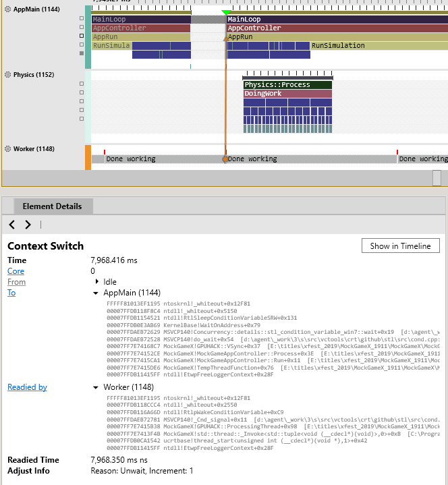Image resolution: width=448 pixels, height=485 pixels.
Task: Expand the Idle call stack entry
Action: point(97,281)
